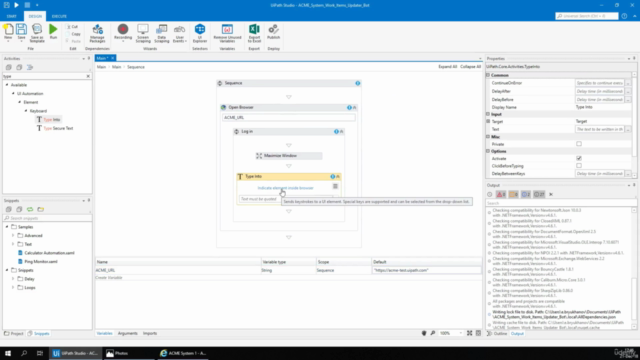The image size is (640, 360).
Task: Toggle timestamps clock icon in Output
Action: (490, 194)
